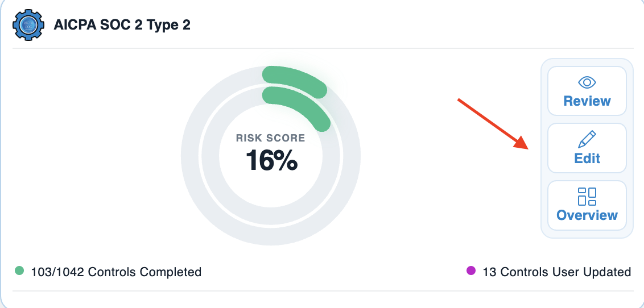Click the gray inner ring of the gauge

pyautogui.click(x=209, y=156)
